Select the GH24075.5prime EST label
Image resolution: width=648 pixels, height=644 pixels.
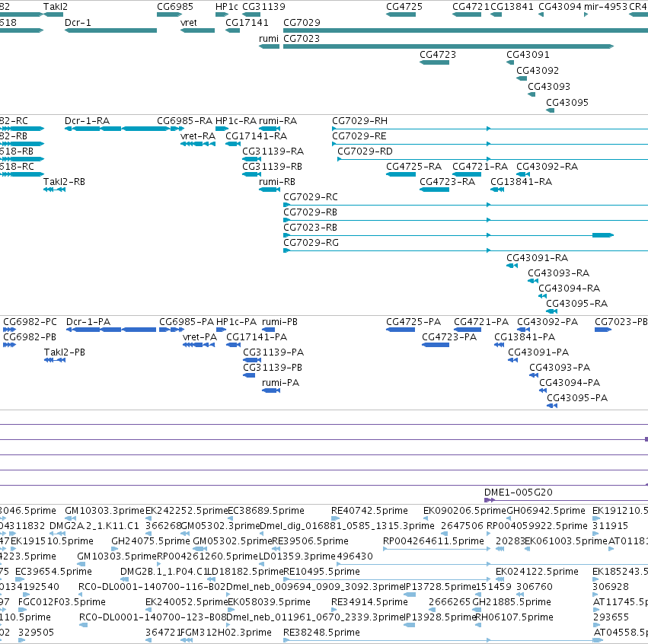(151, 541)
